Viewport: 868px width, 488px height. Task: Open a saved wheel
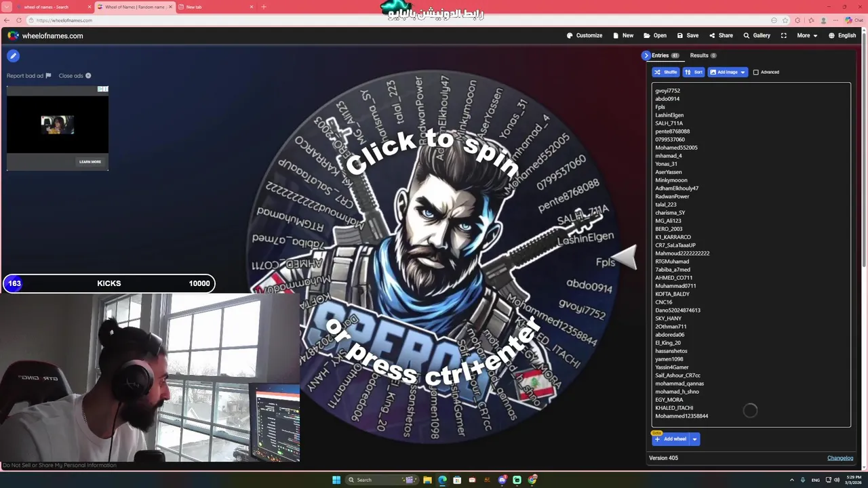655,35
